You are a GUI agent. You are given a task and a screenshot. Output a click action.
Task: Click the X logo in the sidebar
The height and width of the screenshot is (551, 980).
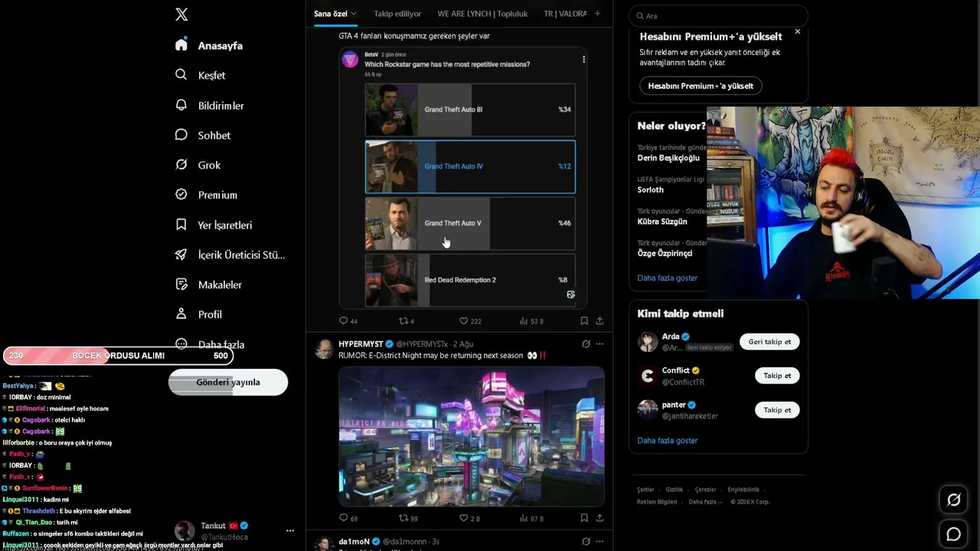click(x=181, y=15)
